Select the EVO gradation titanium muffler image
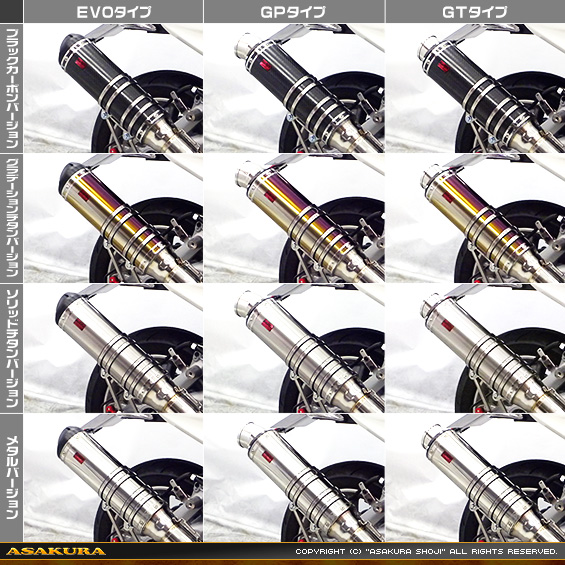565x565 pixels. point(114,218)
